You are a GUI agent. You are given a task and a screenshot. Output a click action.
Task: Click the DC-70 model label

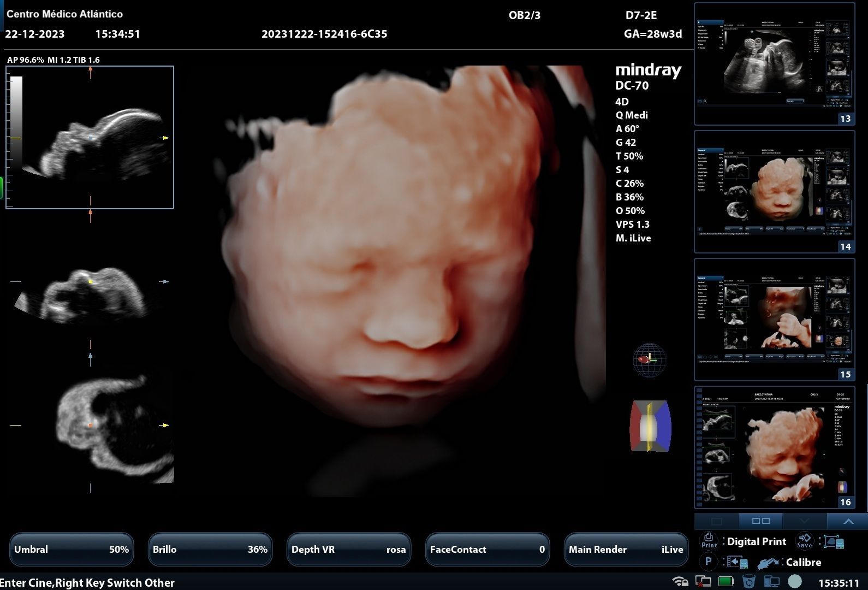(x=632, y=86)
